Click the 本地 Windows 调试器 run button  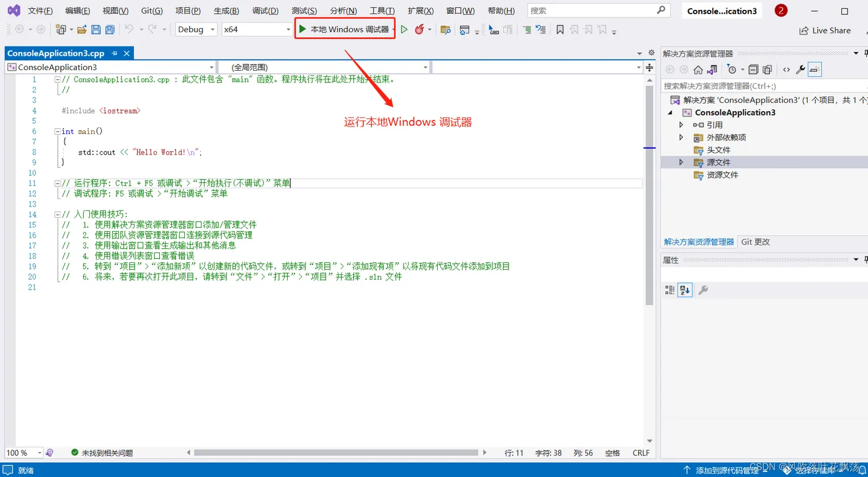(344, 29)
